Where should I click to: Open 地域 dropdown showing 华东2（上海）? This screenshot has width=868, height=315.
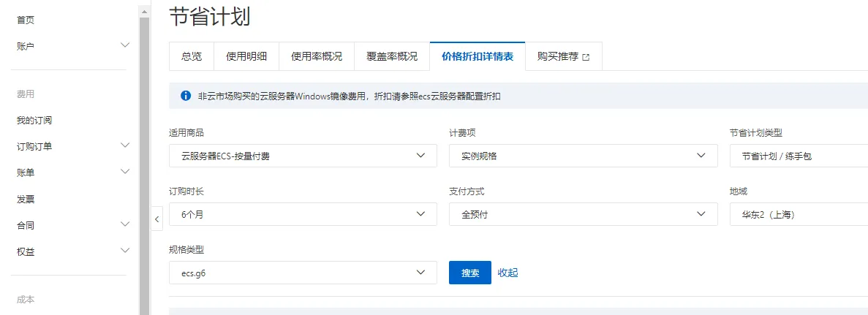tap(799, 214)
